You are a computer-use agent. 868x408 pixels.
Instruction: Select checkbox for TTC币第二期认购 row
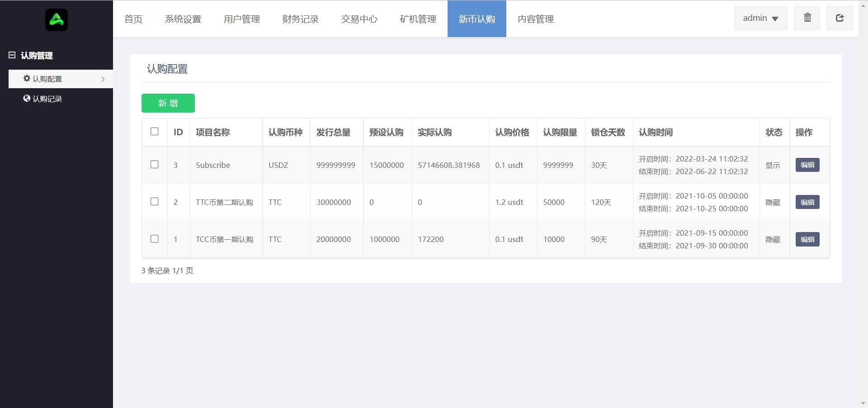coord(155,202)
